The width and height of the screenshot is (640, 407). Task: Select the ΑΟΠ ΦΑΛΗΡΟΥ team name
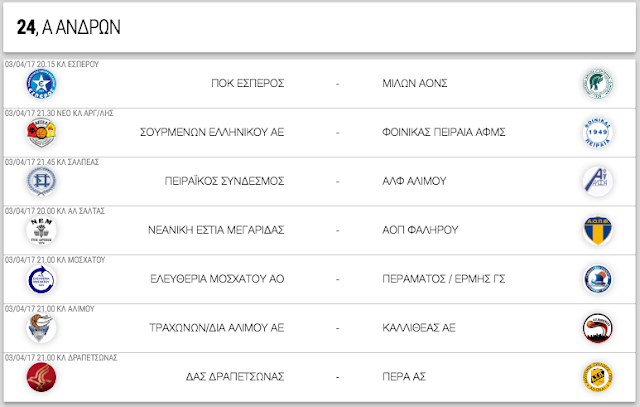[x=420, y=230]
